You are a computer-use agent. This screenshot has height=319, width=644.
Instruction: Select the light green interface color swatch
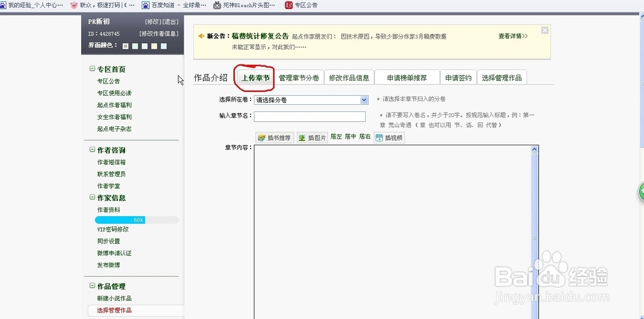(135, 46)
